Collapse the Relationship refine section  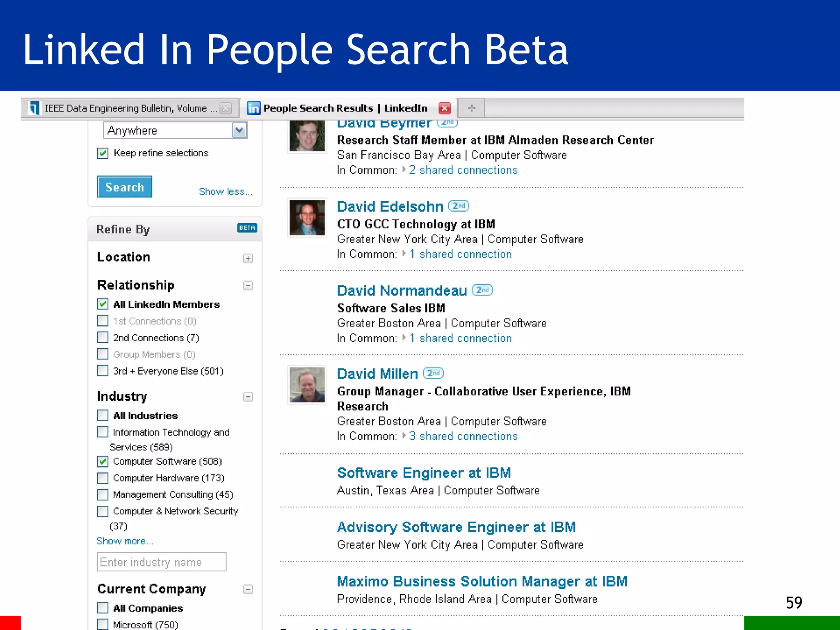point(248,285)
